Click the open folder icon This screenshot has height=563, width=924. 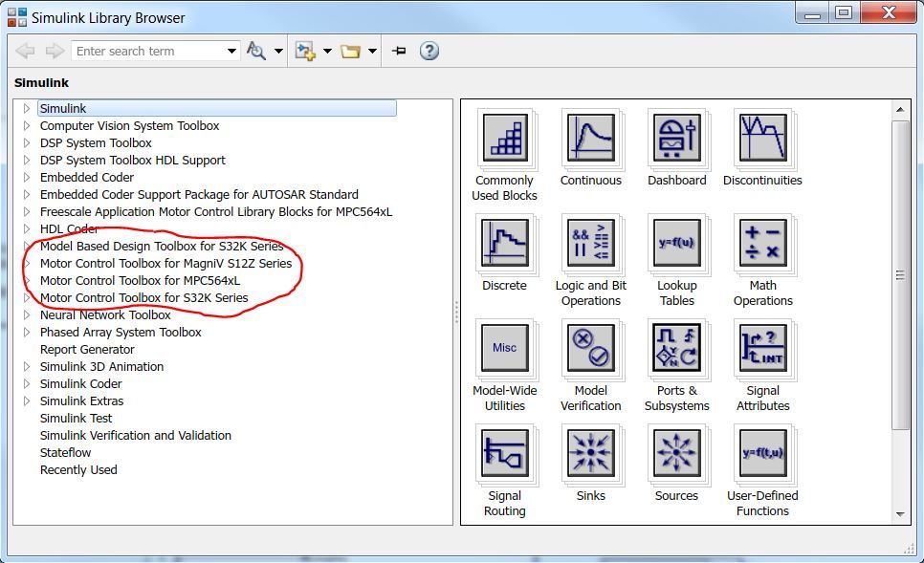350,52
